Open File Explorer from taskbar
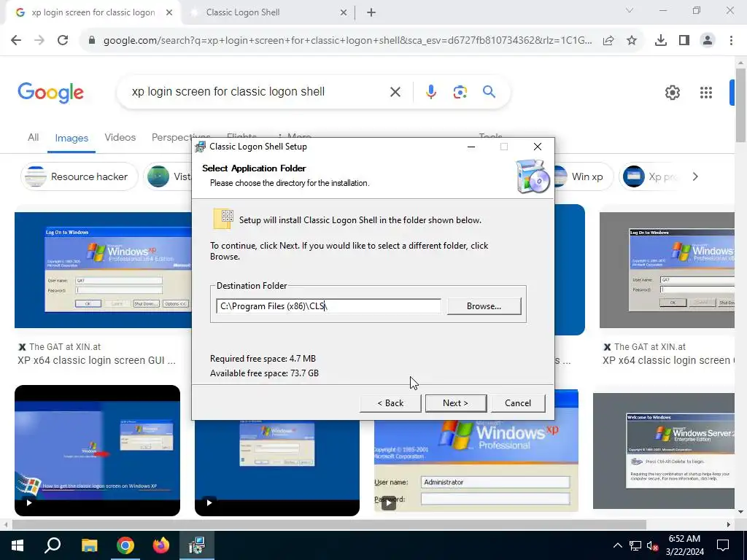Image resolution: width=747 pixels, height=560 pixels. click(89, 545)
